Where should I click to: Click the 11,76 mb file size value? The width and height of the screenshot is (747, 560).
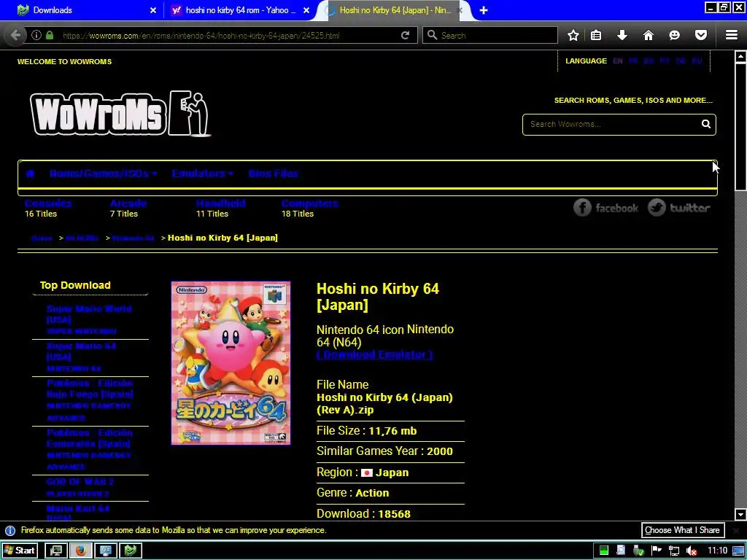(x=392, y=432)
